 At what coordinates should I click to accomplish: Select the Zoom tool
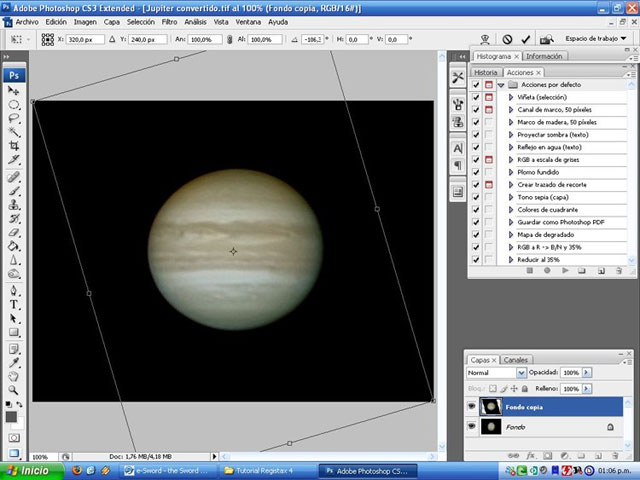click(13, 390)
